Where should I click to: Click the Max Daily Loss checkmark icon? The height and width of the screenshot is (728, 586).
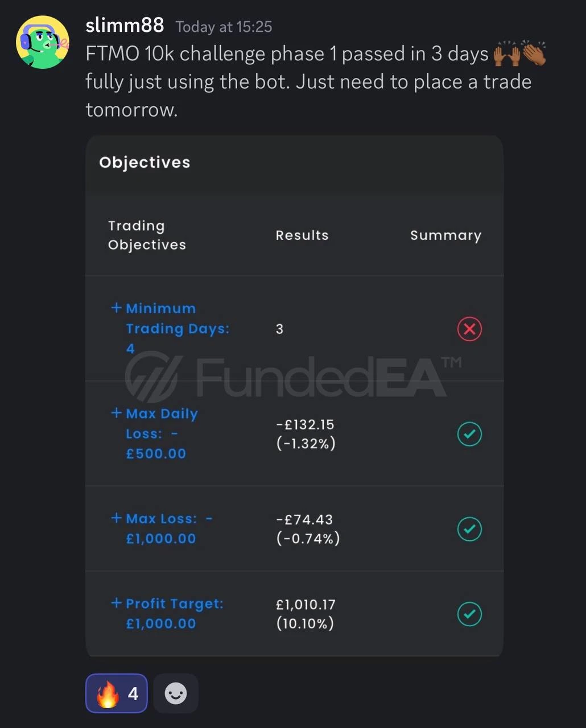coord(469,434)
